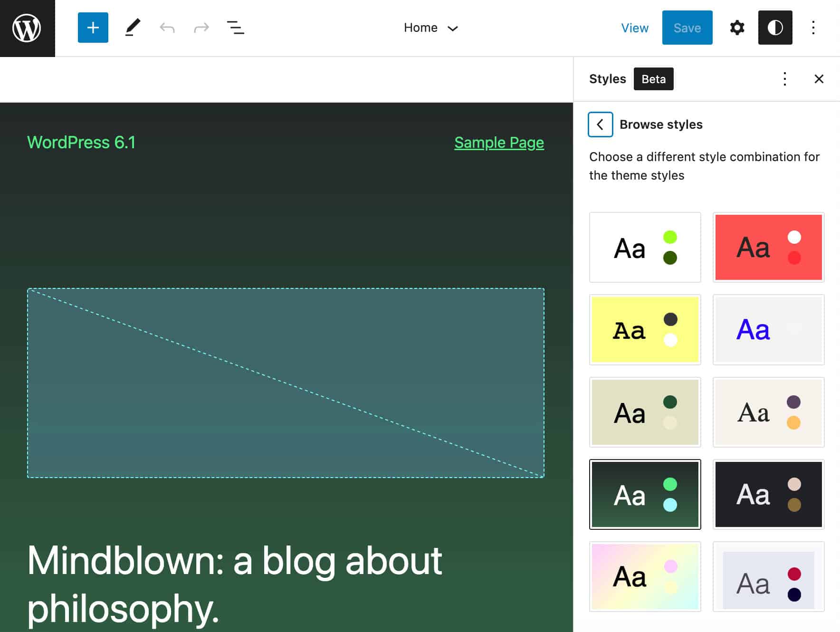Toggle the Styles half-circle button
Screen dimensions: 840x632
pyautogui.click(x=775, y=28)
